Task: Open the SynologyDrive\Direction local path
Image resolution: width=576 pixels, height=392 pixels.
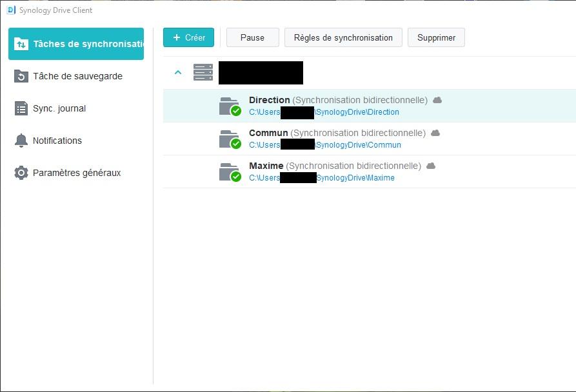Action: pos(324,112)
